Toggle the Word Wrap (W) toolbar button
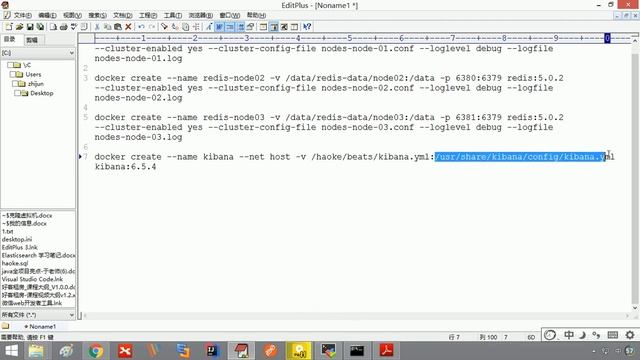Screen dimensions: 640x360 [x=220, y=27]
